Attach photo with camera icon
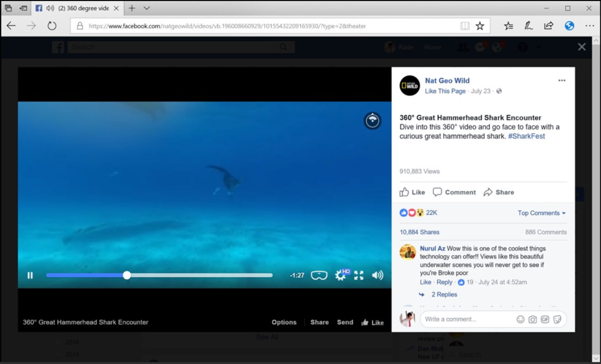The width and height of the screenshot is (601, 364). [533, 319]
